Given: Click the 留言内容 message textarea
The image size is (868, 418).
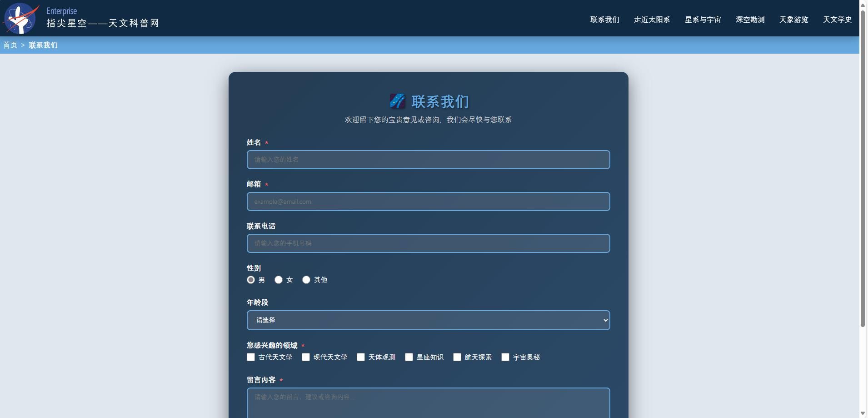Looking at the screenshot, I should 428,403.
